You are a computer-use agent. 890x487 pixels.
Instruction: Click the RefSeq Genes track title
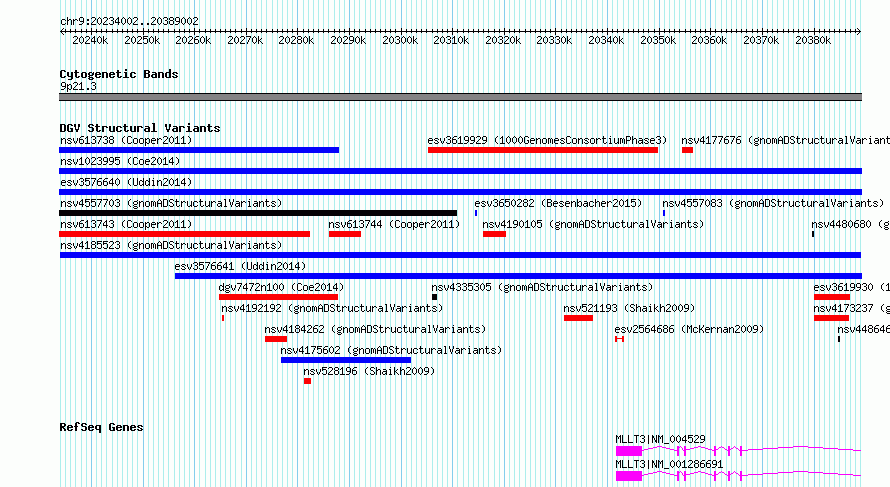click(x=101, y=427)
